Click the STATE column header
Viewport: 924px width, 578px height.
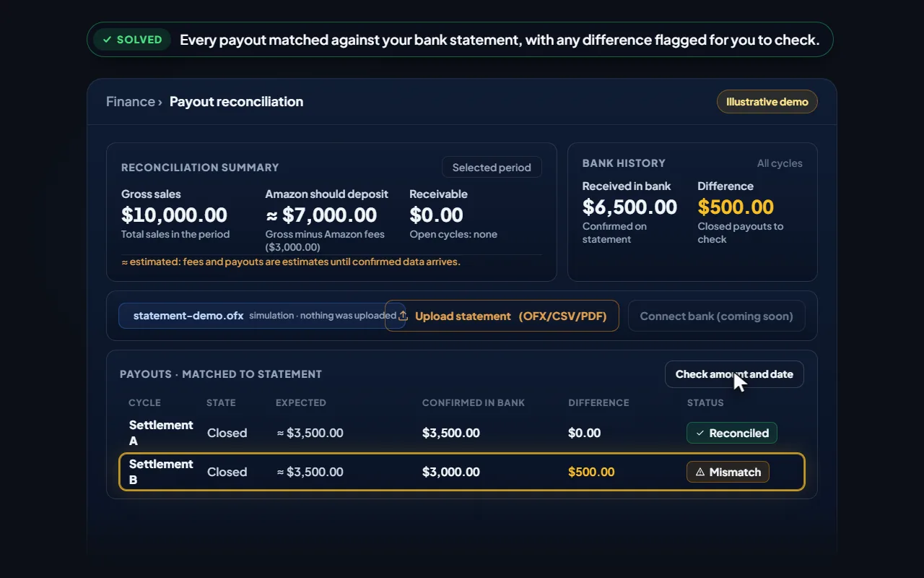[x=221, y=402]
